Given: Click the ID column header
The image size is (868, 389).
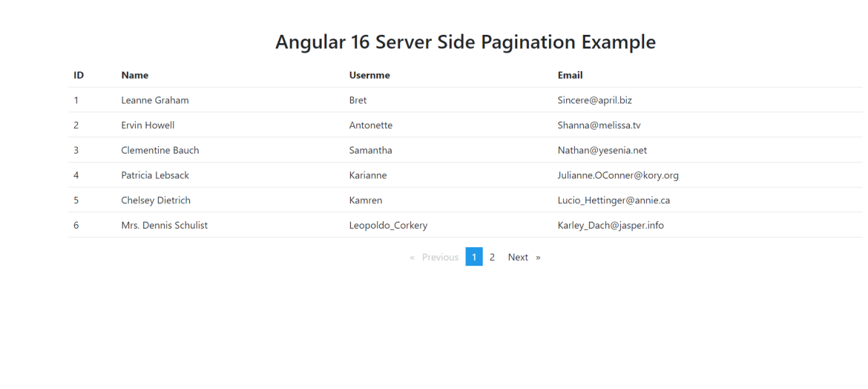Looking at the screenshot, I should coord(79,75).
